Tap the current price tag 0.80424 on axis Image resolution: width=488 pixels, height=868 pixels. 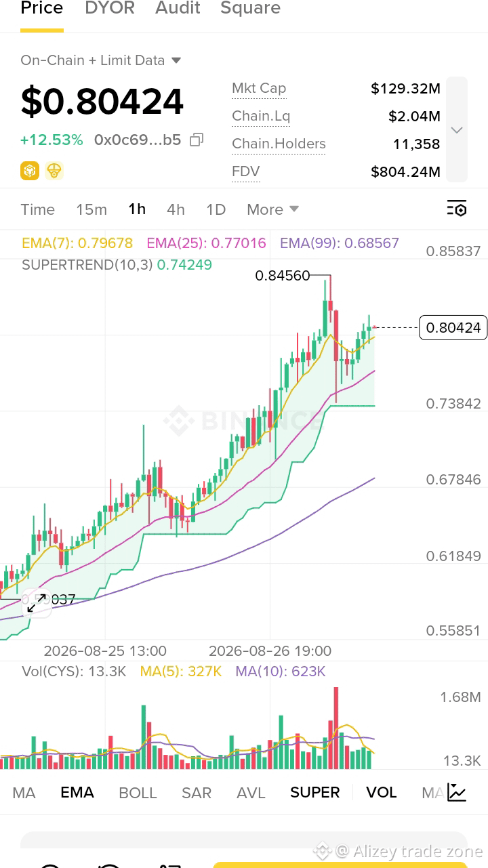(x=453, y=328)
